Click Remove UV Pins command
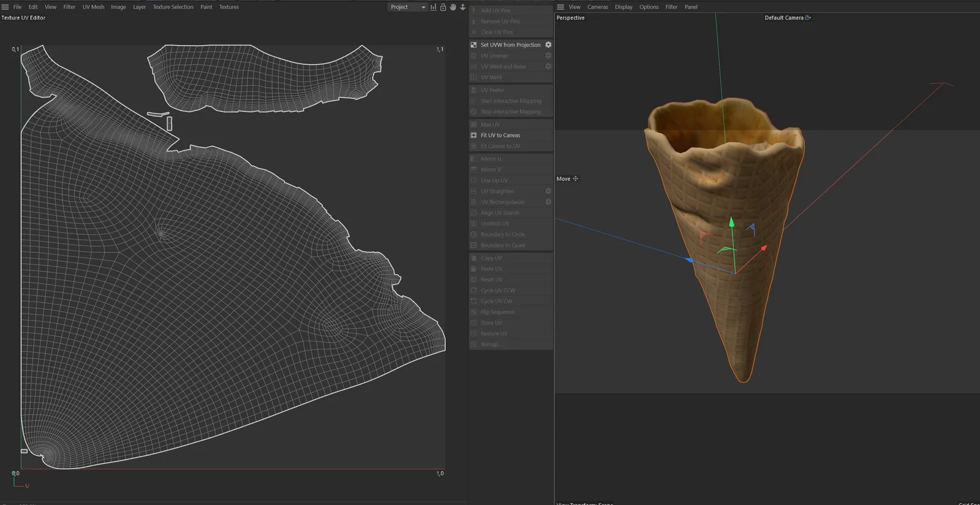980x505 pixels. click(500, 21)
